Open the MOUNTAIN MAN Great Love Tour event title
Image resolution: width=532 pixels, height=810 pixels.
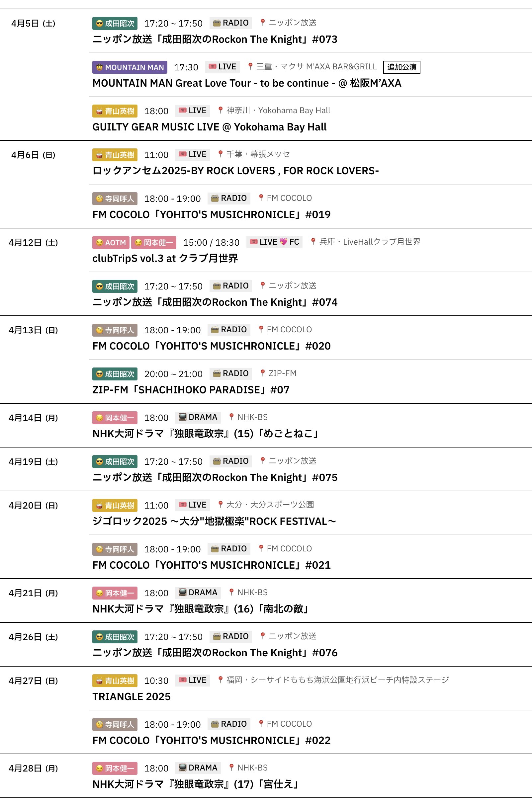[x=246, y=83]
